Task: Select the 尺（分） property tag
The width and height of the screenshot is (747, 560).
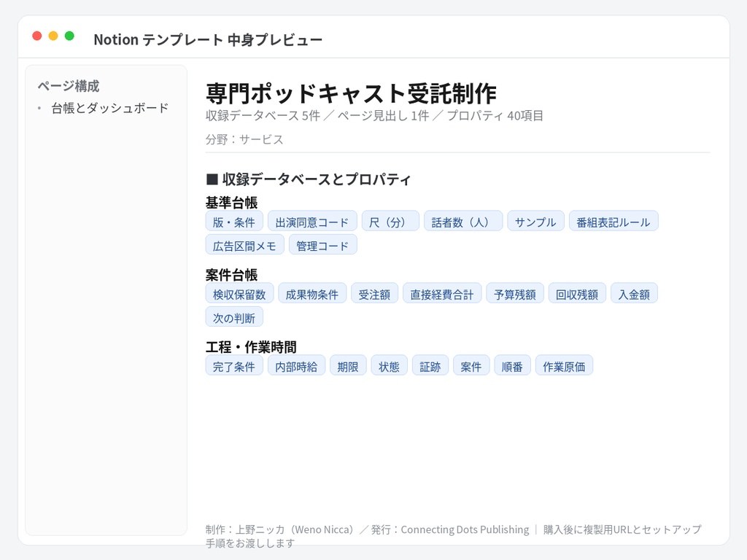Action: click(391, 221)
